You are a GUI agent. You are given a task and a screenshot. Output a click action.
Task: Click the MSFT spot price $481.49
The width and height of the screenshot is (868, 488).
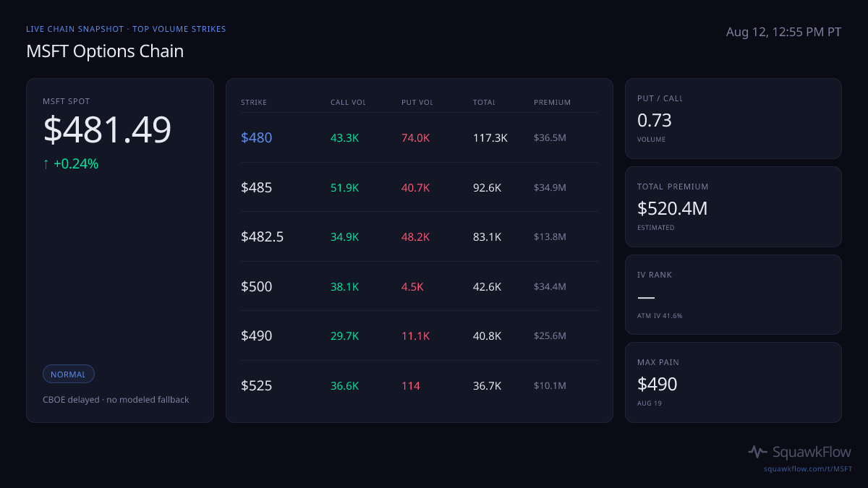pyautogui.click(x=107, y=130)
